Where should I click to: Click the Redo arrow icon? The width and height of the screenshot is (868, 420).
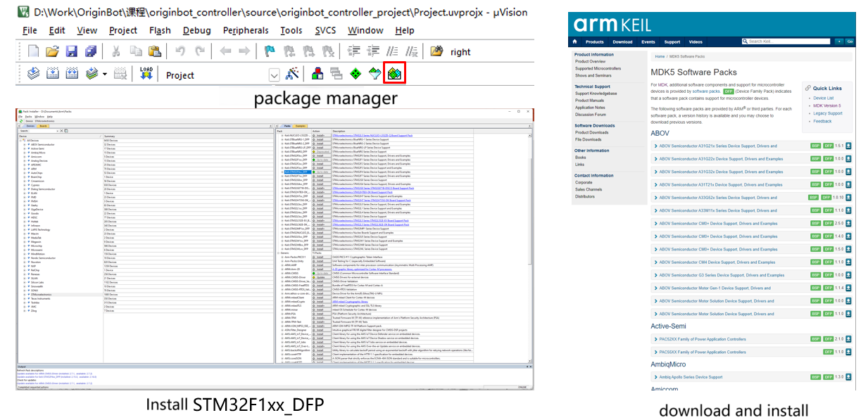click(x=200, y=51)
